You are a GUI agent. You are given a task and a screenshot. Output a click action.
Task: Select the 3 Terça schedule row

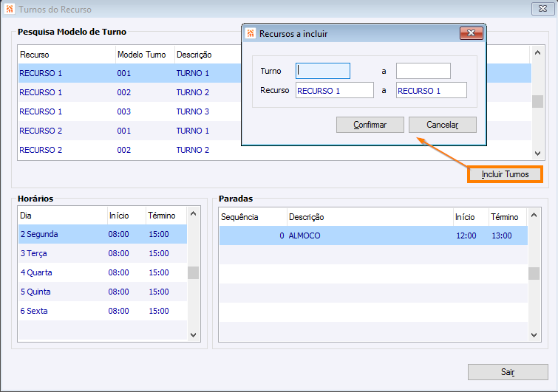click(103, 253)
